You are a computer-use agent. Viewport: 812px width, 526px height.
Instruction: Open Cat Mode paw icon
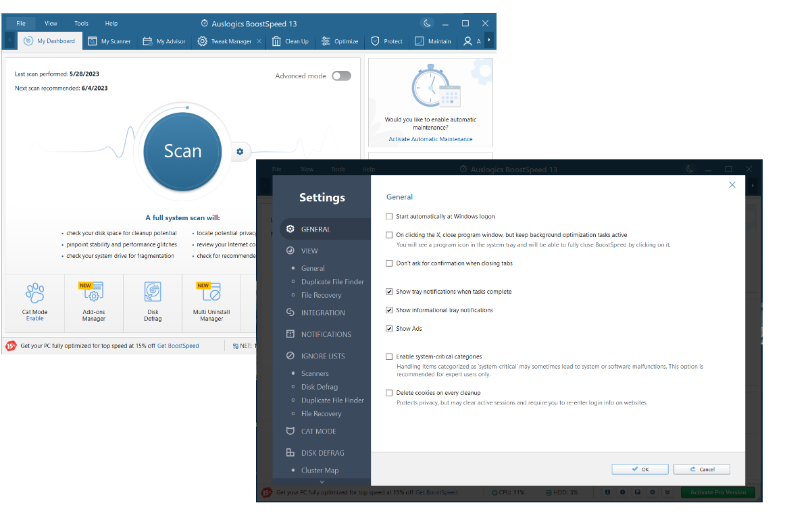[x=35, y=294]
